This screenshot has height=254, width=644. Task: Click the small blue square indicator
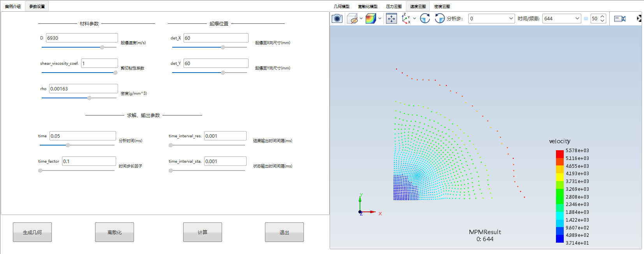point(586,18)
